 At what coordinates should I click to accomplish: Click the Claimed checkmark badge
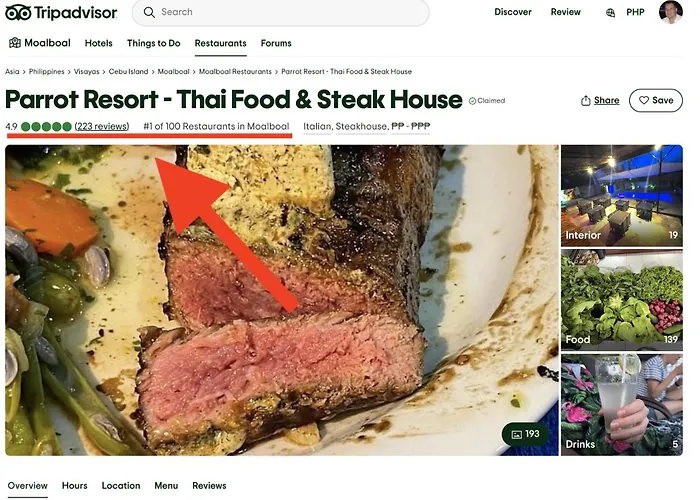pyautogui.click(x=487, y=101)
